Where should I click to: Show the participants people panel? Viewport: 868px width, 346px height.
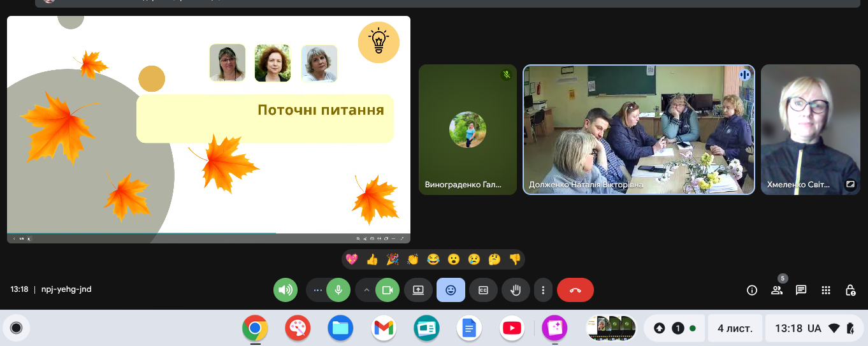pos(776,291)
